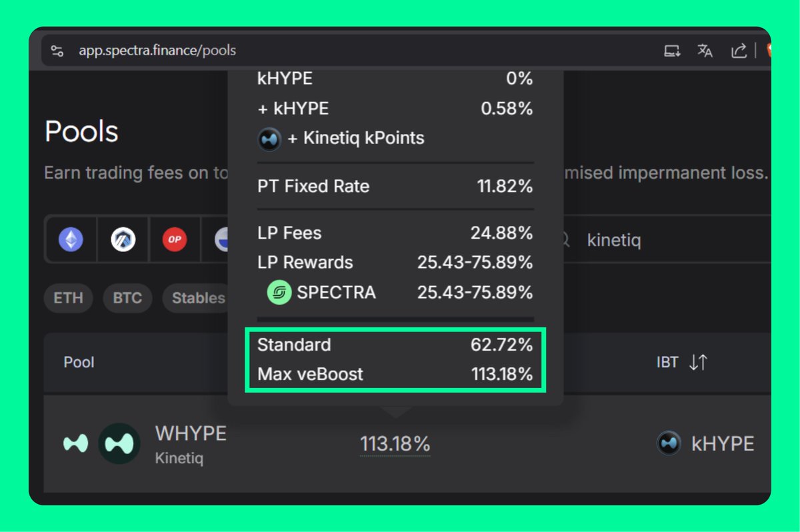Select the Pools page heading area
This screenshot has height=532, width=800.
click(x=81, y=132)
